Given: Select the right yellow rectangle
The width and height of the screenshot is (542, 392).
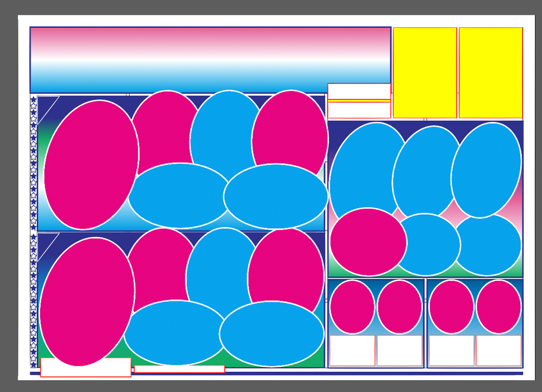Looking at the screenshot, I should tap(491, 73).
